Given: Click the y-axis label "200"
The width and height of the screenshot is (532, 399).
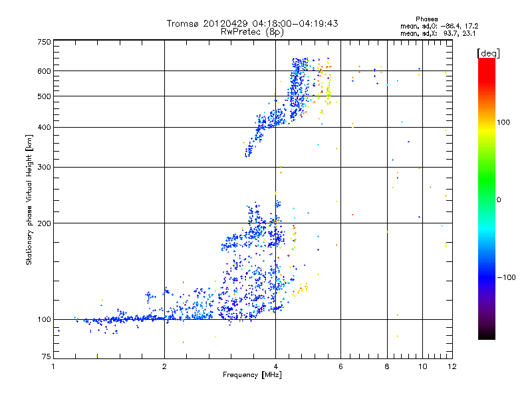Looking at the screenshot, I should 45,223.
